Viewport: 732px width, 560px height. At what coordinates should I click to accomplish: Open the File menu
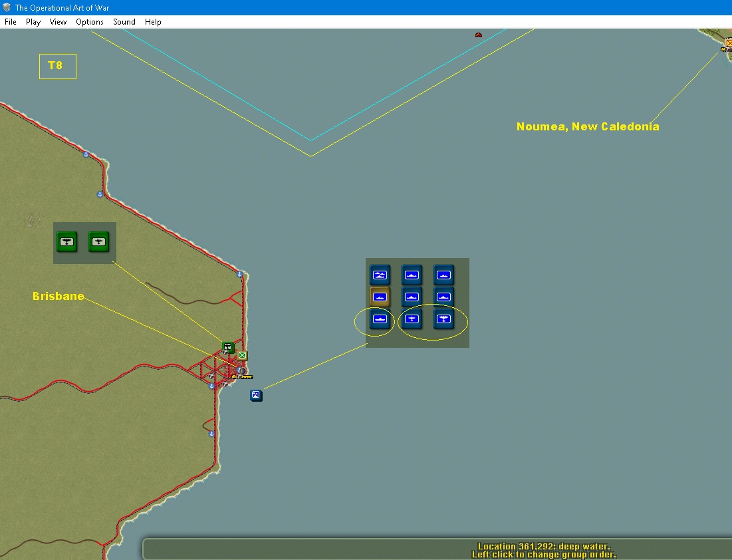[10, 22]
